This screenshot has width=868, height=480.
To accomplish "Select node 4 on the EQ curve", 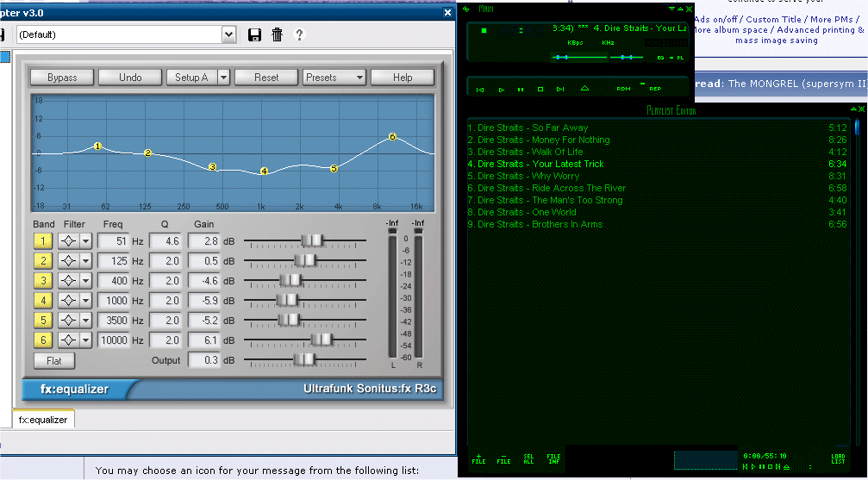I will tap(264, 171).
